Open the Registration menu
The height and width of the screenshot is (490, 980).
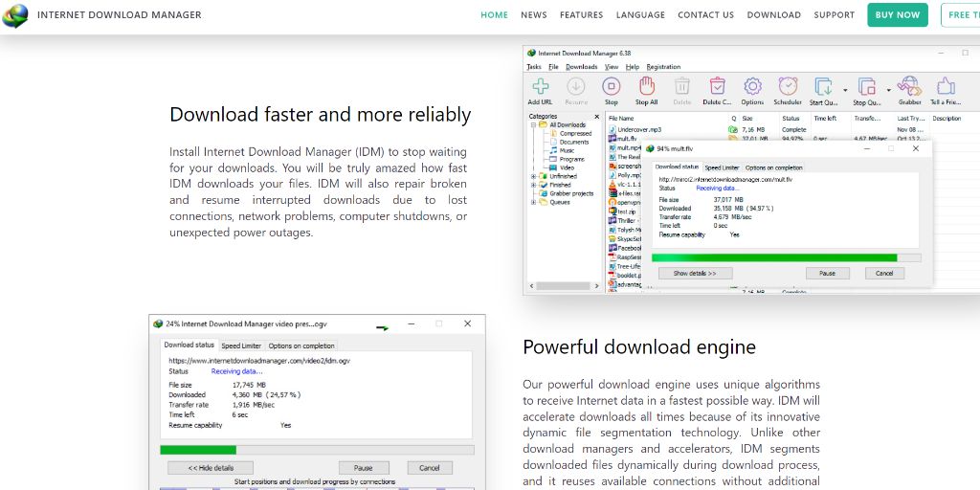pyautogui.click(x=663, y=67)
